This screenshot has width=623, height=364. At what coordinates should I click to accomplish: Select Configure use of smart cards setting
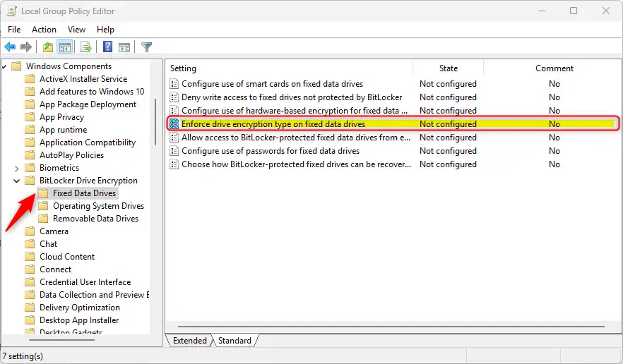click(272, 84)
